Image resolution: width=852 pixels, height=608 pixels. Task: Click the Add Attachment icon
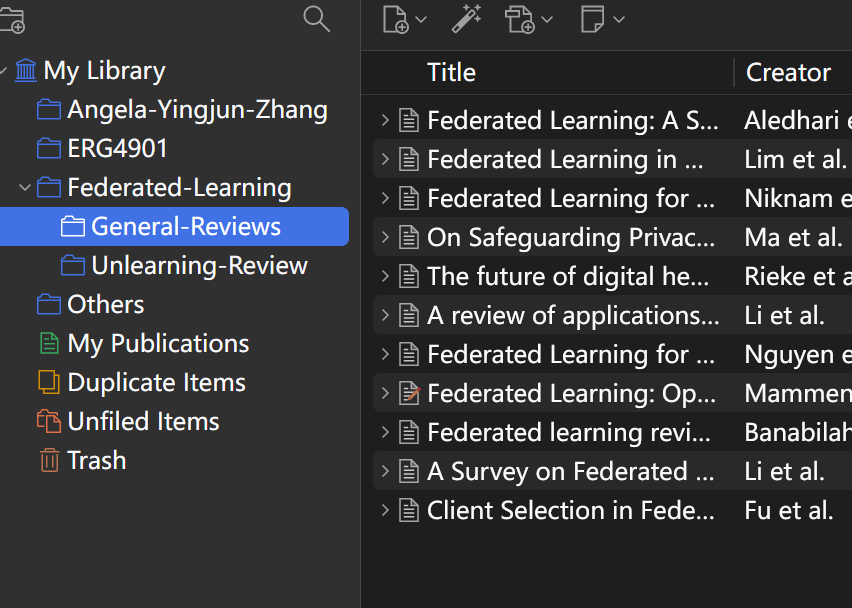click(x=520, y=20)
